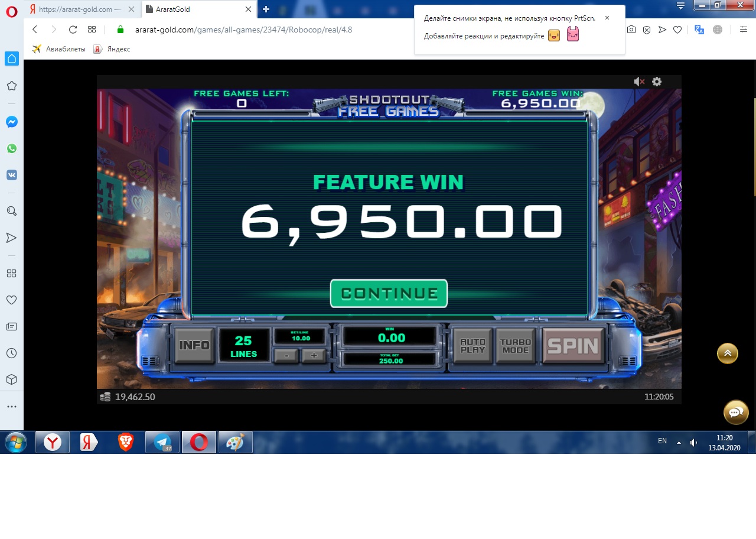The height and width of the screenshot is (539, 756).
Task: Open Easy Setup sliders icon
Action: 743,30
